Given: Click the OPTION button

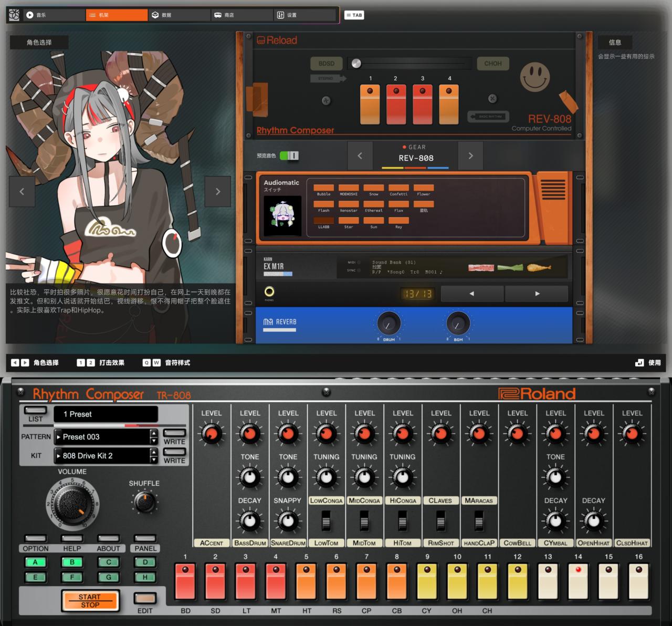Looking at the screenshot, I should tap(35, 538).
